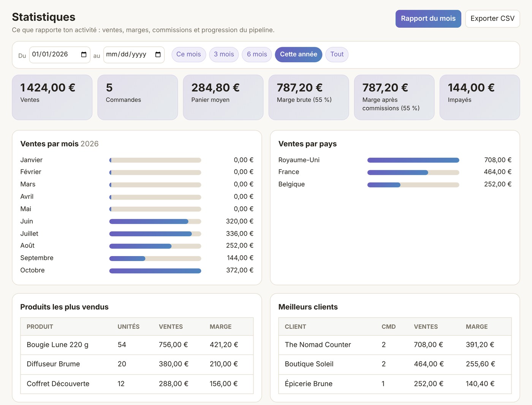This screenshot has width=532, height=405.
Task: Click the Panier moyen 284,80 € card
Action: coord(223,97)
